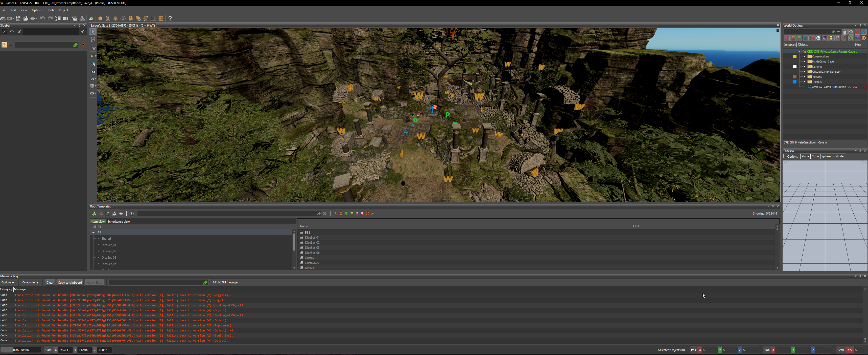
Task: Expand the Lighting folder in World Outliner
Action: [x=804, y=67]
